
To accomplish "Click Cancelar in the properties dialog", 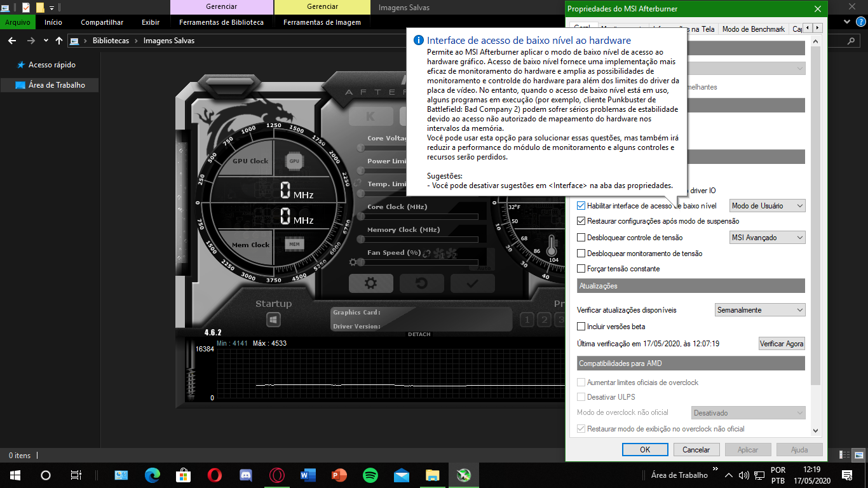I will coord(696,449).
